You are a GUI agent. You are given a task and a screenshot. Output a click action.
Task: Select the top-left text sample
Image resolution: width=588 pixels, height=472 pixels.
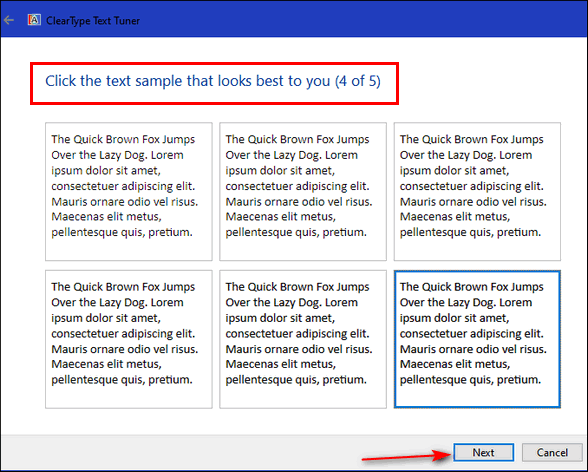[x=129, y=191]
